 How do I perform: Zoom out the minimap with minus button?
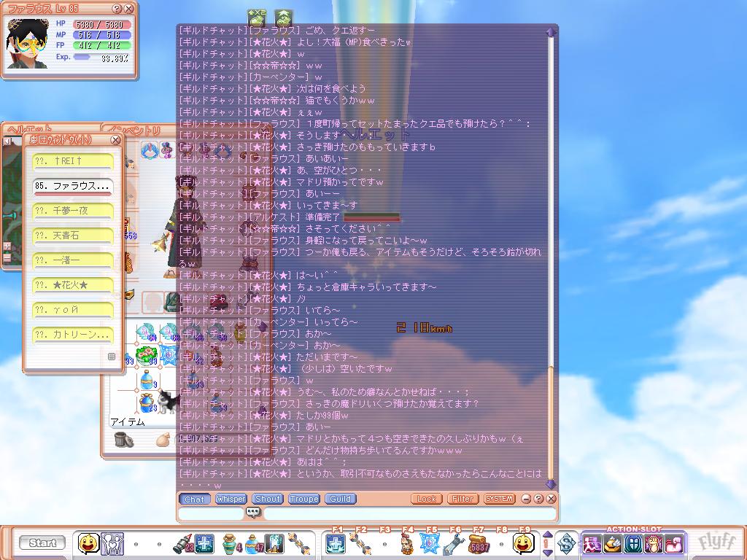[7, 257]
